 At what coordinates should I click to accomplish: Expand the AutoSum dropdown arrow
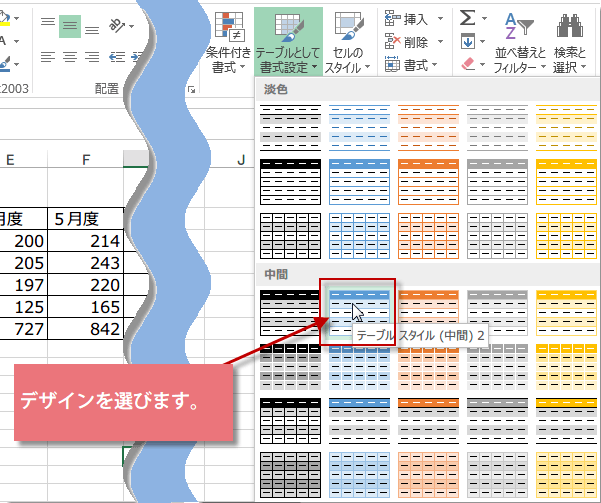point(484,18)
